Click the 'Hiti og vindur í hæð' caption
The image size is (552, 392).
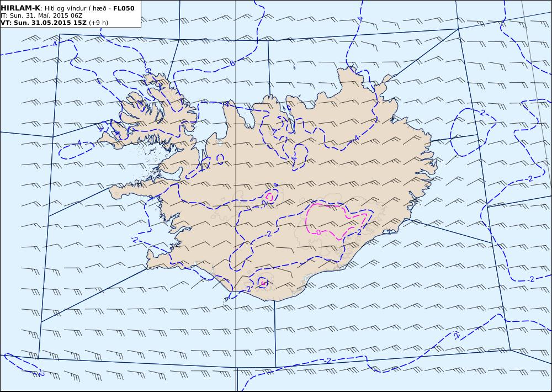tap(75, 8)
